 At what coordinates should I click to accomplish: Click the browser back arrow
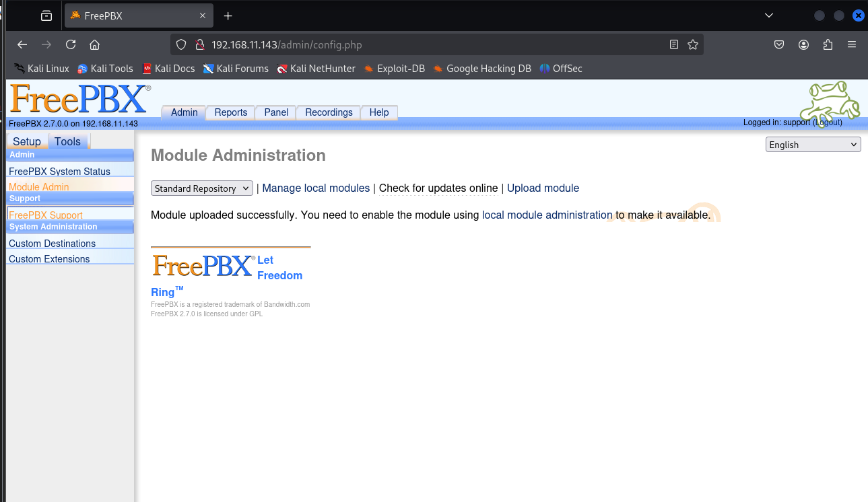click(x=22, y=45)
